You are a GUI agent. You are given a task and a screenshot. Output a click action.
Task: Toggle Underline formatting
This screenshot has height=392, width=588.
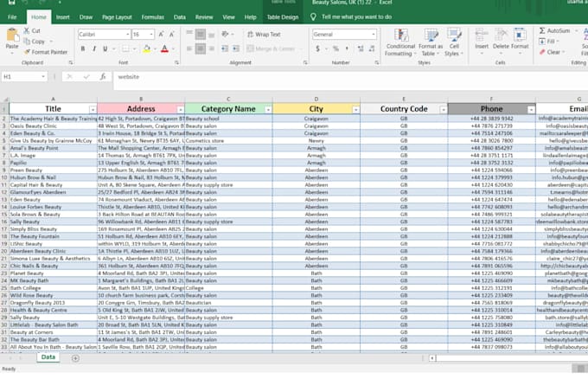(x=105, y=48)
